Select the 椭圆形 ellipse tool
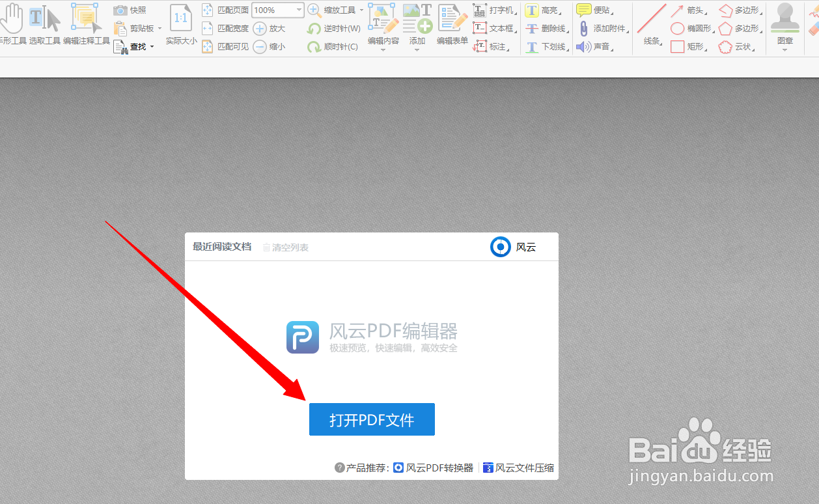Image resolution: width=819 pixels, height=504 pixels. pyautogui.click(x=693, y=28)
